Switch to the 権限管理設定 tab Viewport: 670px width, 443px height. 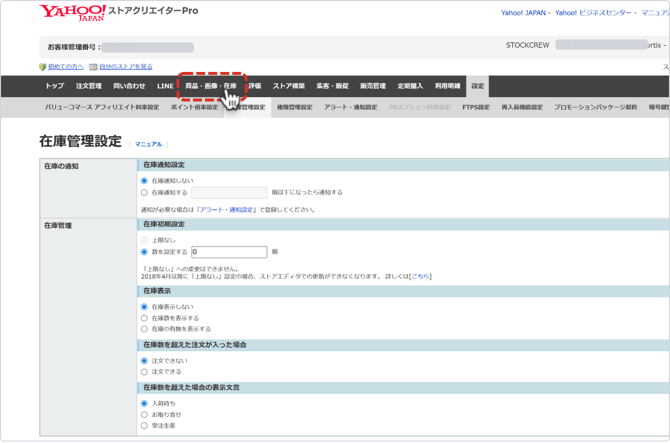[x=294, y=107]
